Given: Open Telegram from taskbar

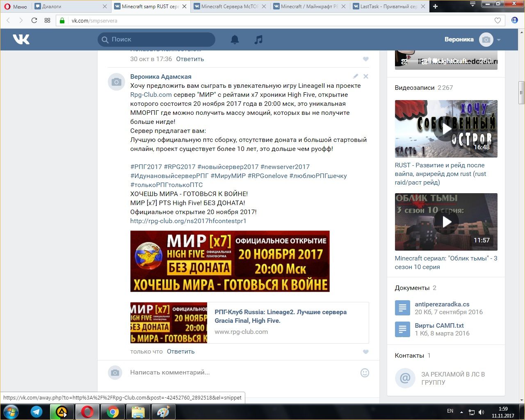Looking at the screenshot, I should (x=37, y=412).
